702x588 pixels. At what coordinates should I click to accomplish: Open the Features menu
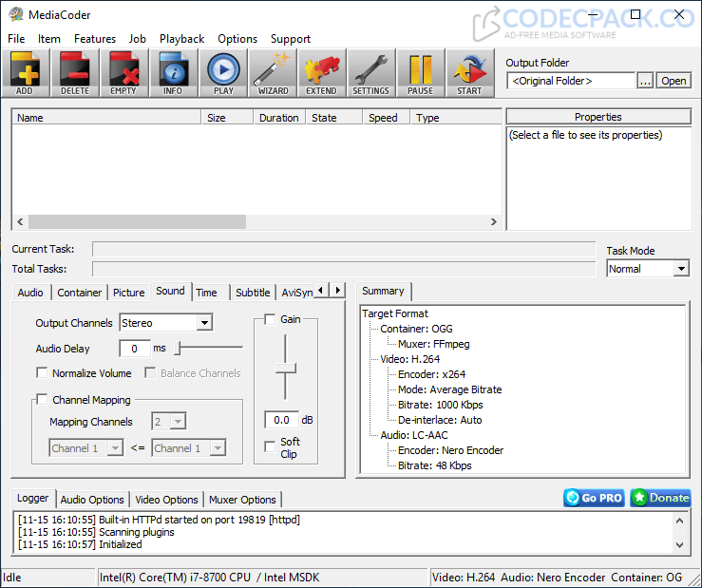[x=95, y=39]
